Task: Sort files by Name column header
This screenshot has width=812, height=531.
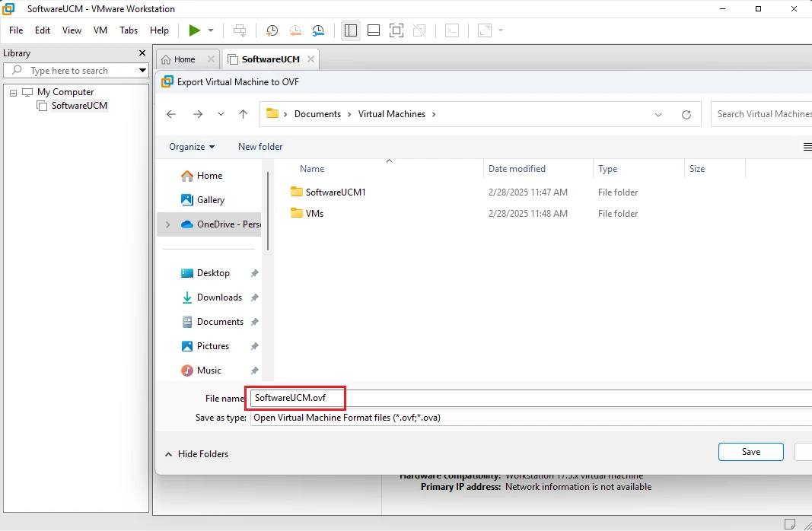Action: (312, 169)
